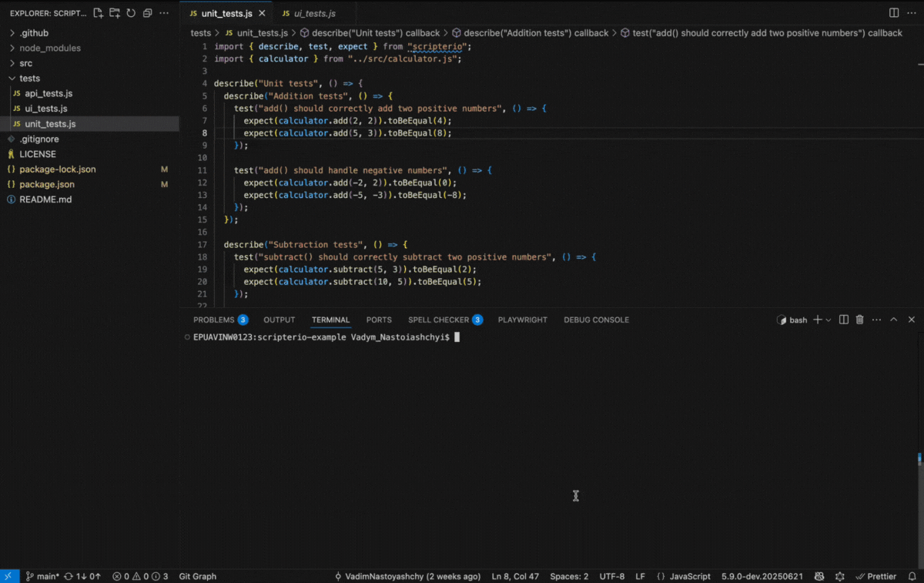Image resolution: width=924 pixels, height=583 pixels.
Task: Kill terminal with the trash icon
Action: [x=860, y=320]
